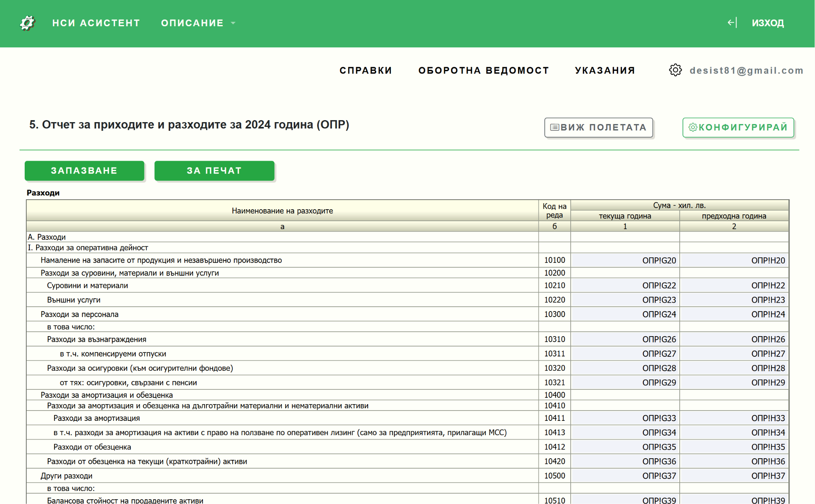Open the УКАЗАНИЯ section

tap(605, 70)
